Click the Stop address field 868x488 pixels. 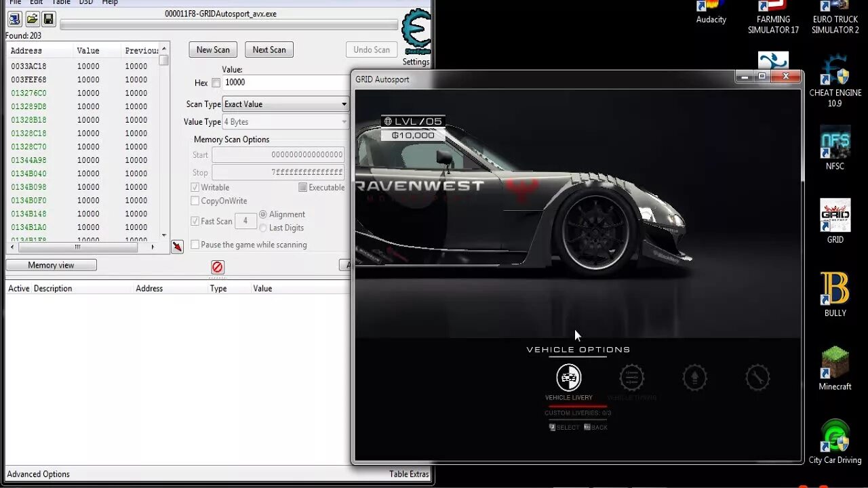278,173
